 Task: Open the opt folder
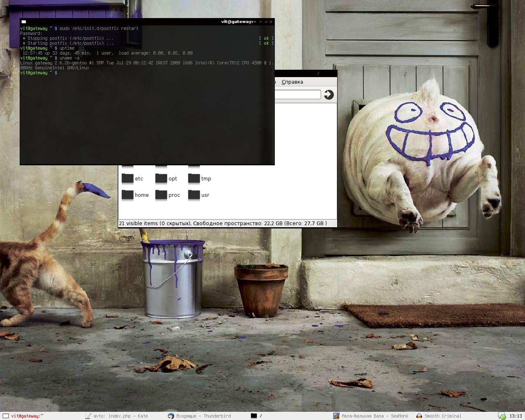pyautogui.click(x=166, y=179)
